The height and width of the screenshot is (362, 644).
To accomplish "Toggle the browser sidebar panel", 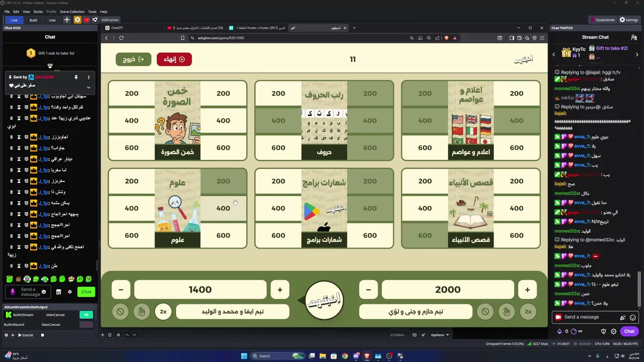I will (x=512, y=38).
